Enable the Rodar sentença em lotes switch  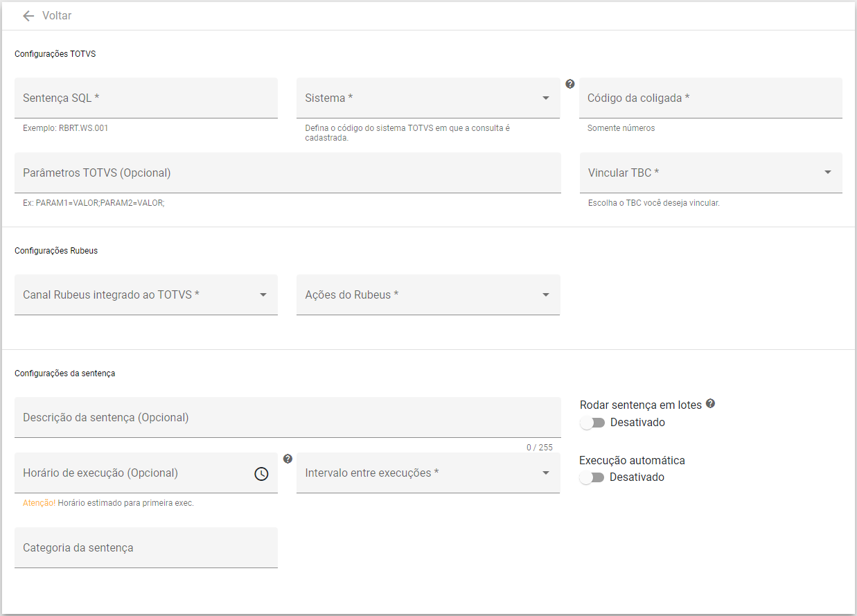click(592, 423)
